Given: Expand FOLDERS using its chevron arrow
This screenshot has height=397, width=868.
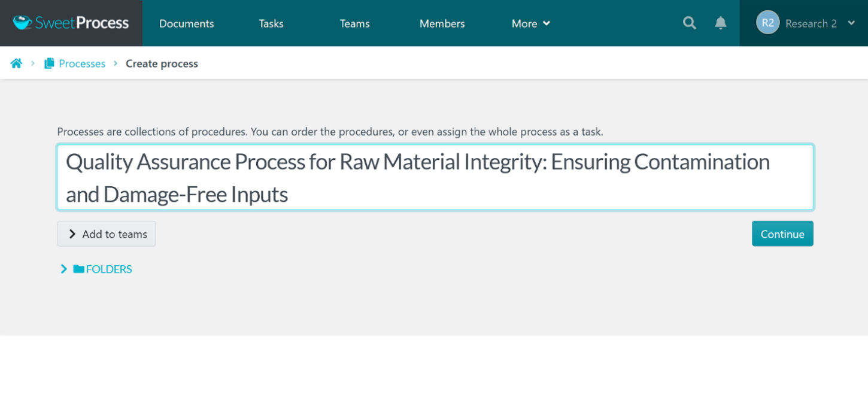Looking at the screenshot, I should click(x=63, y=269).
